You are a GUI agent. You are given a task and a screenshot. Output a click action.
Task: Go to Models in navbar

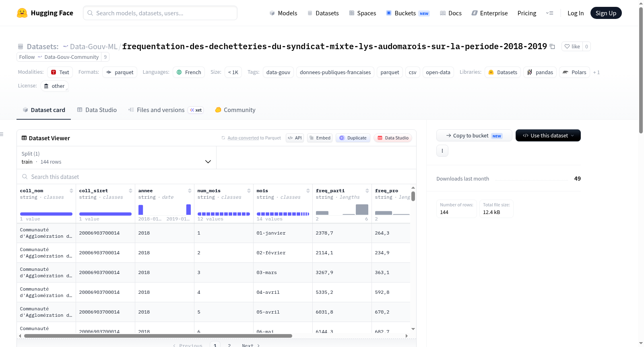point(283,13)
